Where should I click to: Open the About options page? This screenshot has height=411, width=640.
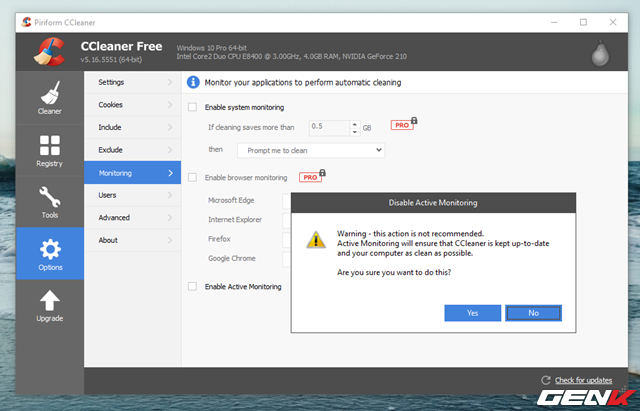[x=133, y=240]
